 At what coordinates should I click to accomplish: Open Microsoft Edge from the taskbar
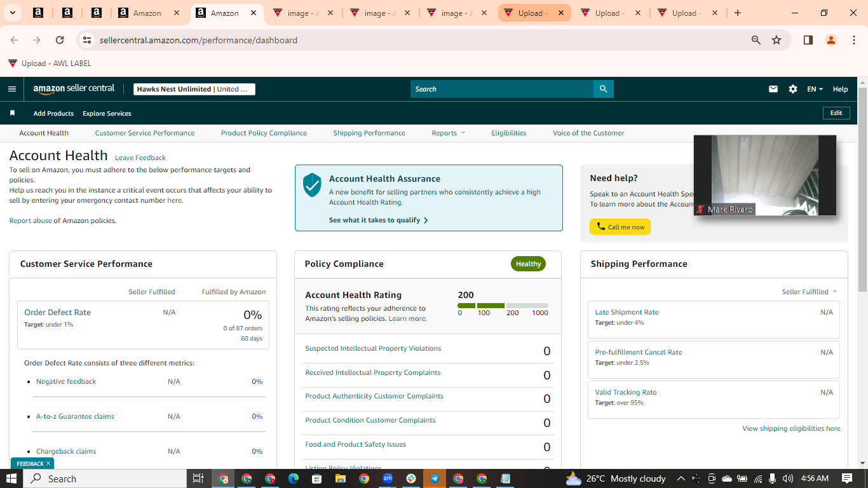pyautogui.click(x=294, y=478)
